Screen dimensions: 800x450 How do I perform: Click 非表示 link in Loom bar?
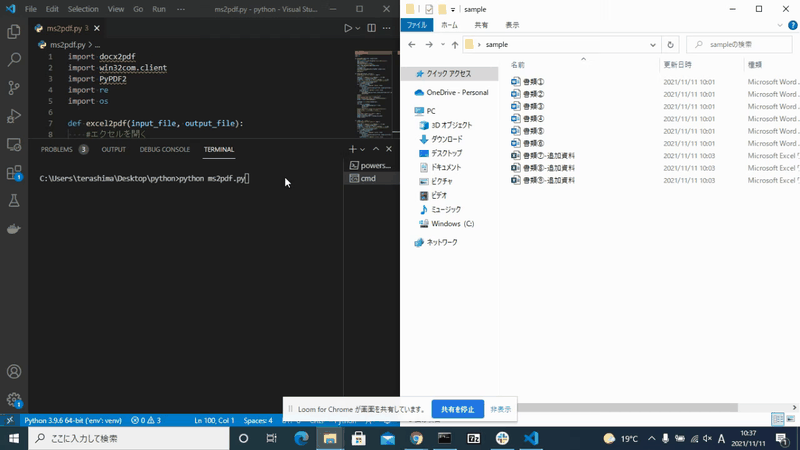pos(501,409)
